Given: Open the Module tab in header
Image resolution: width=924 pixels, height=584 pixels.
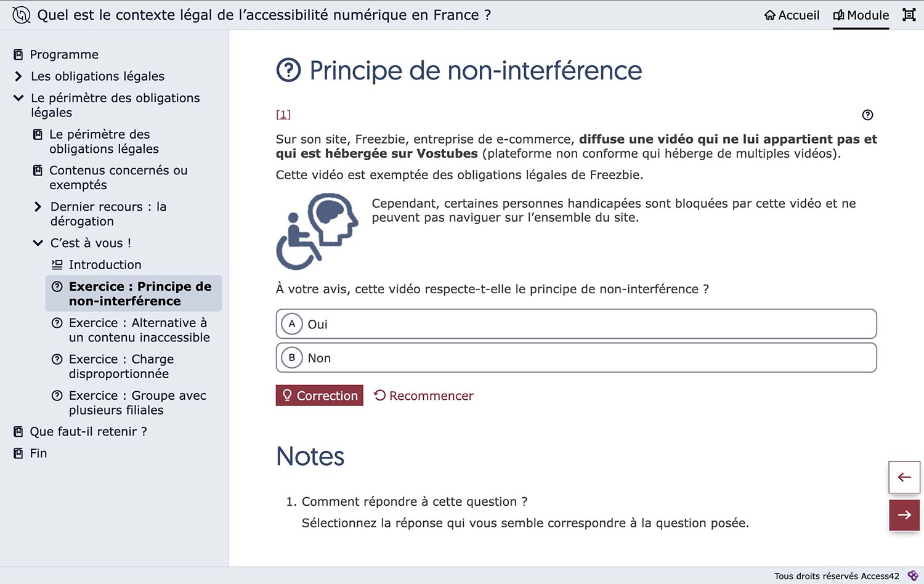Looking at the screenshot, I should 861,15.
